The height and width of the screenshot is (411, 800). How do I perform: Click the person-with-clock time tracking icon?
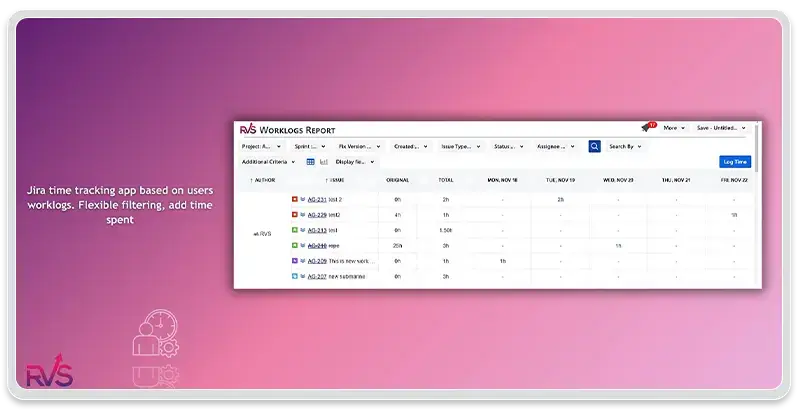point(156,332)
